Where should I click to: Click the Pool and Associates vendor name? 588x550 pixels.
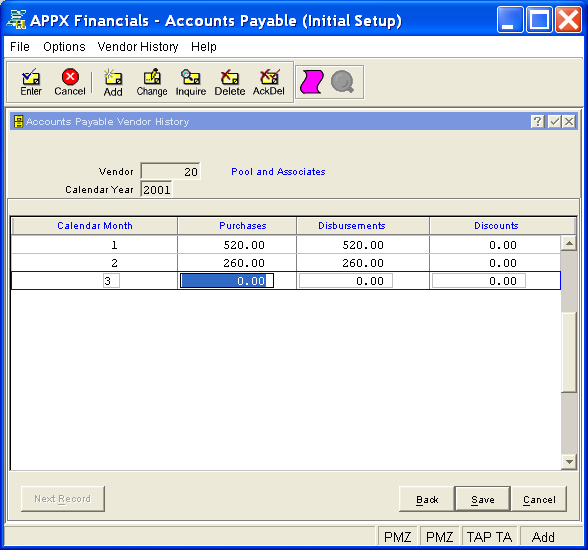(278, 172)
